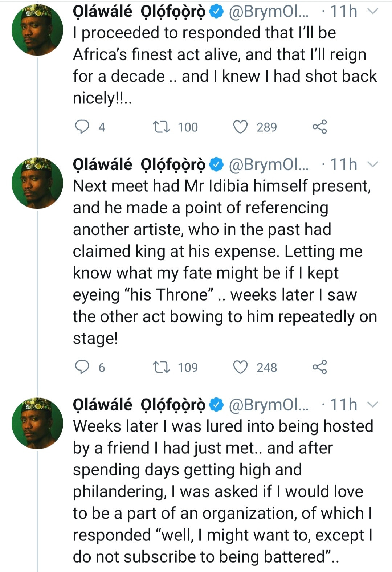Tap the avatar beside the "Weeks later" tweet
The image size is (392, 572).
37,423
